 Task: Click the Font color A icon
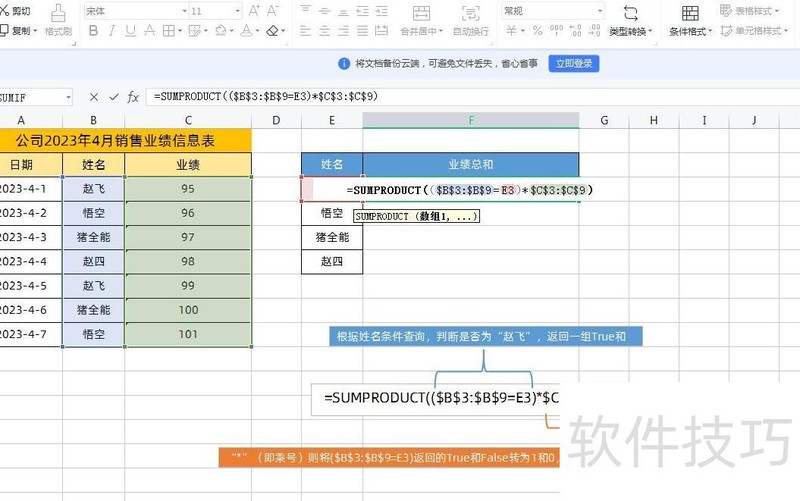coord(246,31)
